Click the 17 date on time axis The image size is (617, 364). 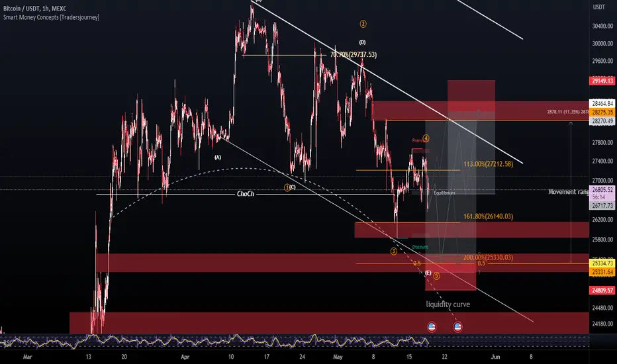pyautogui.click(x=266, y=357)
